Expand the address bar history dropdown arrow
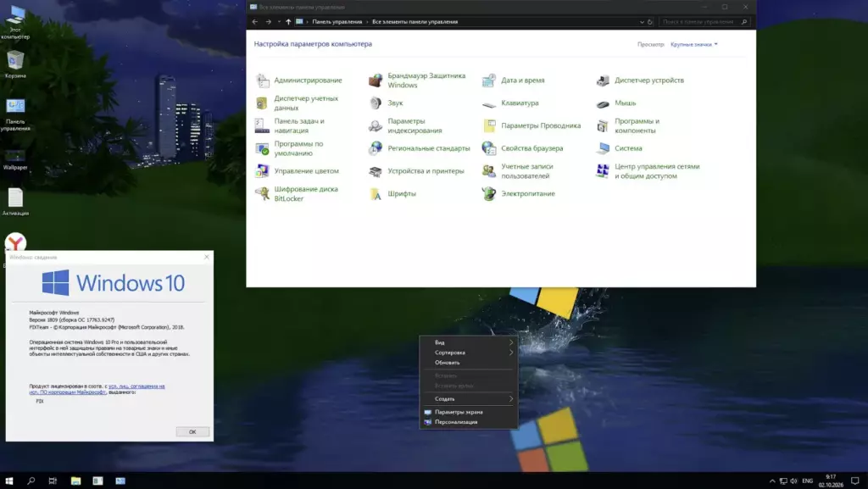The image size is (868, 489). tap(642, 22)
